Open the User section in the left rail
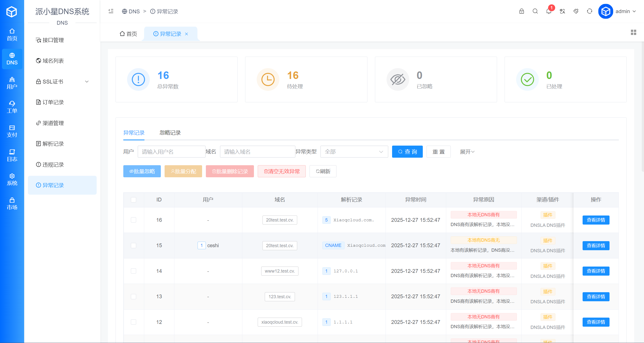The width and height of the screenshot is (644, 343). click(12, 83)
